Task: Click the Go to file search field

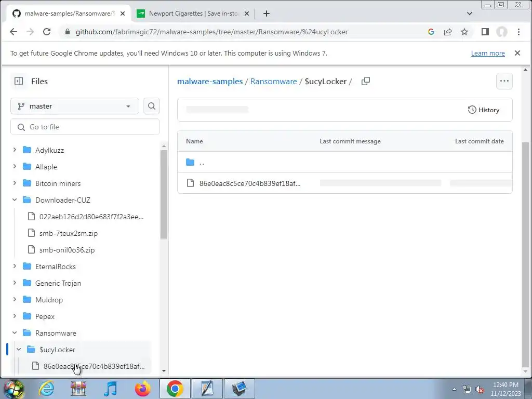Action: (85, 127)
